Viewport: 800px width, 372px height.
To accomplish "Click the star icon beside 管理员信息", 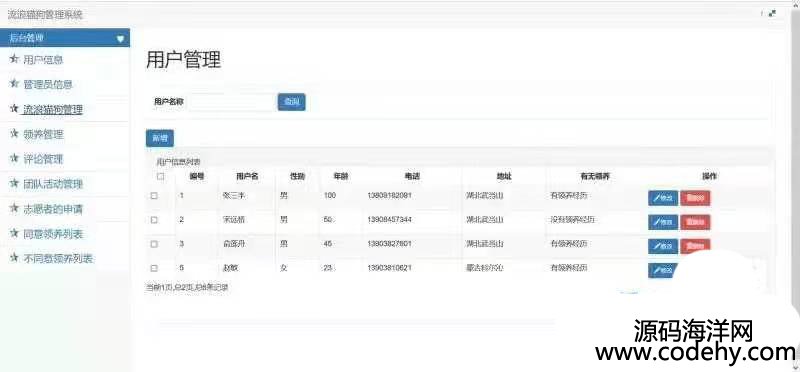I will pos(14,84).
